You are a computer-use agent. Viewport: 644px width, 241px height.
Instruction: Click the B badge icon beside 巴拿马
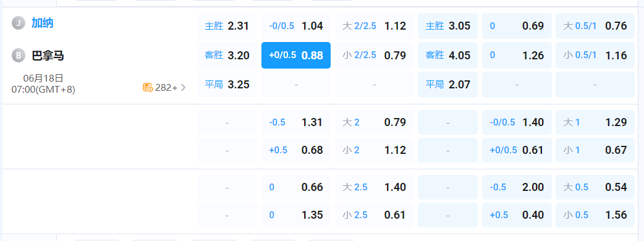(x=18, y=56)
